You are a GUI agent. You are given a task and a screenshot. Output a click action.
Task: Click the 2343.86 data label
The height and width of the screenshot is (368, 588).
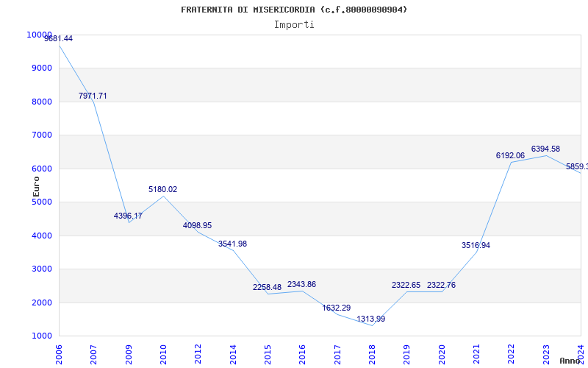pyautogui.click(x=301, y=285)
